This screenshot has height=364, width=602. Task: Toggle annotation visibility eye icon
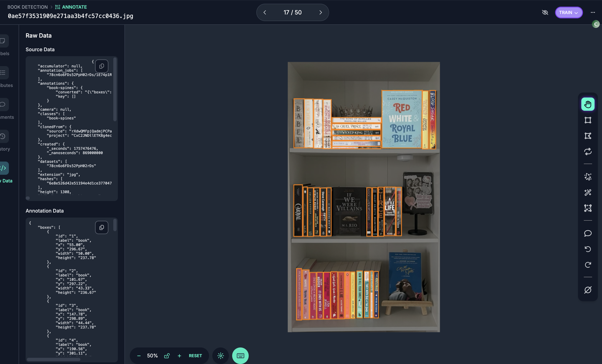pos(545,12)
